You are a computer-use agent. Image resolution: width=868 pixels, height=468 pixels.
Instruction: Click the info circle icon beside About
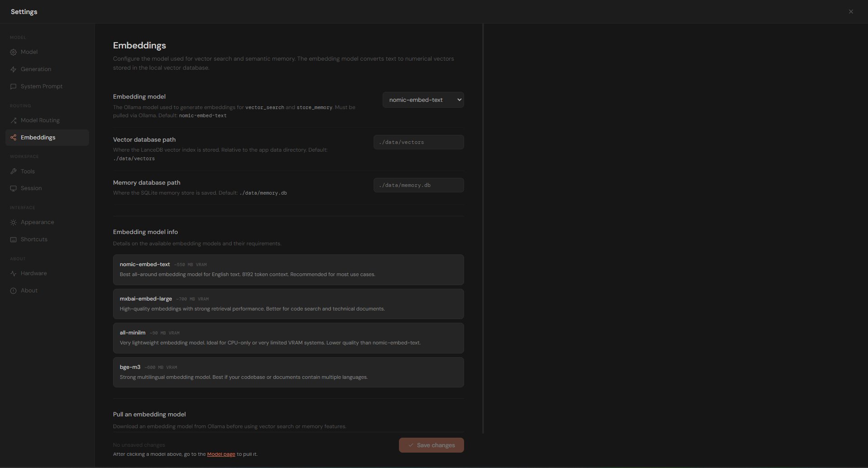point(14,291)
